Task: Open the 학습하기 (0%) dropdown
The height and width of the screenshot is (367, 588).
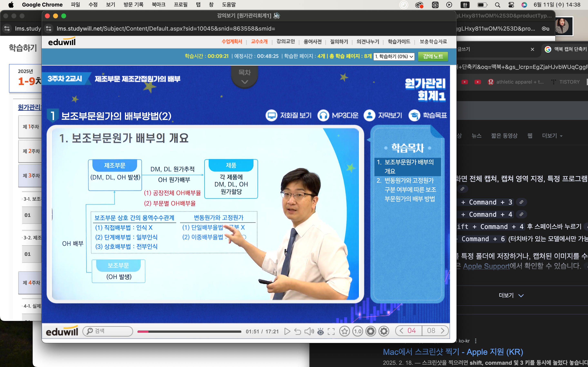Action: (394, 56)
